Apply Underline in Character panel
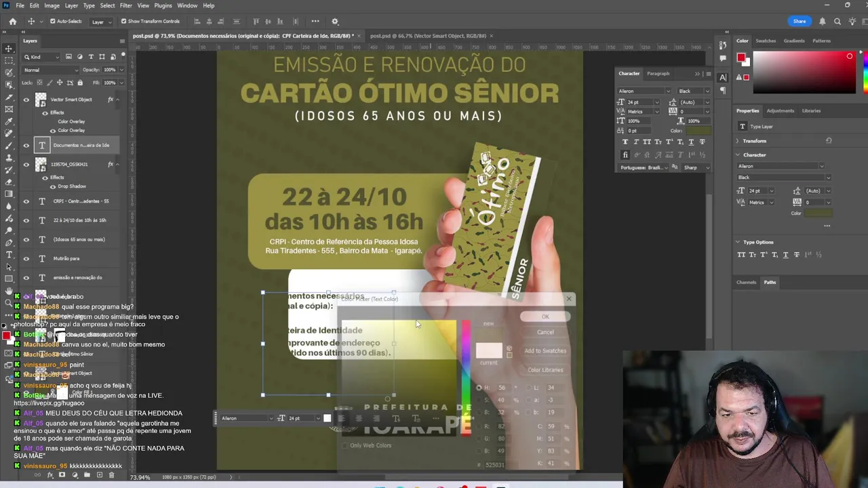The width and height of the screenshot is (868, 488). coord(691,142)
